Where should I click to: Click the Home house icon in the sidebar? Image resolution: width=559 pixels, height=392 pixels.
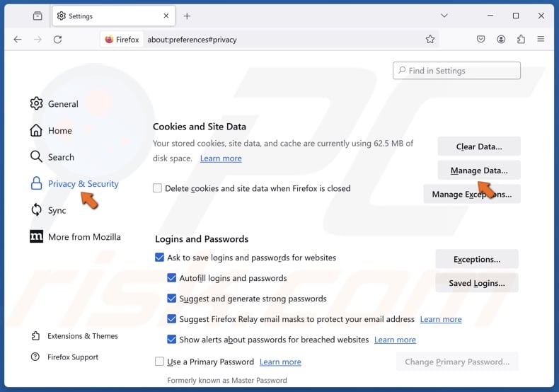point(36,130)
